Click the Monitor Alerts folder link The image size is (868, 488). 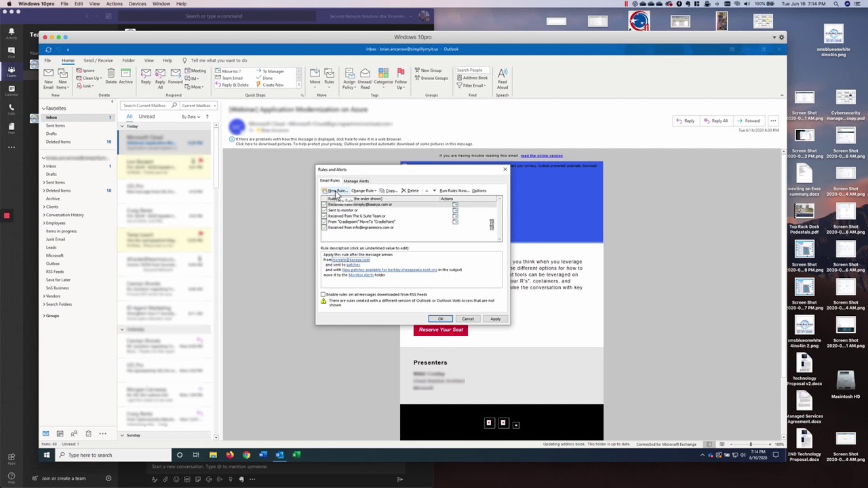(x=361, y=275)
